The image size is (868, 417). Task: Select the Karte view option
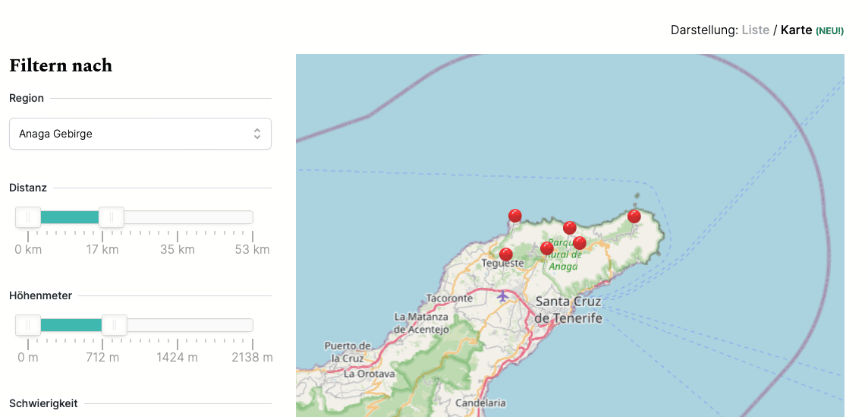click(796, 30)
